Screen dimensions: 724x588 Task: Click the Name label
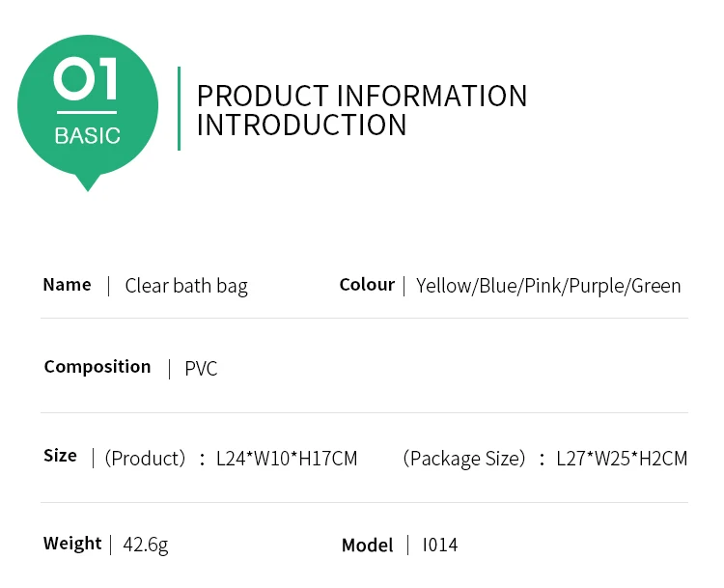(x=67, y=285)
